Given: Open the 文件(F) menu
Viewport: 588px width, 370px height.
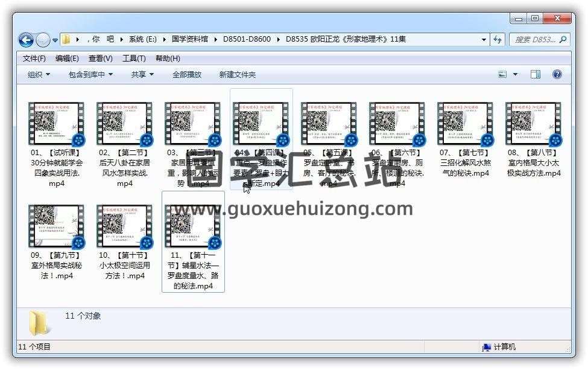Looking at the screenshot, I should coord(34,59).
